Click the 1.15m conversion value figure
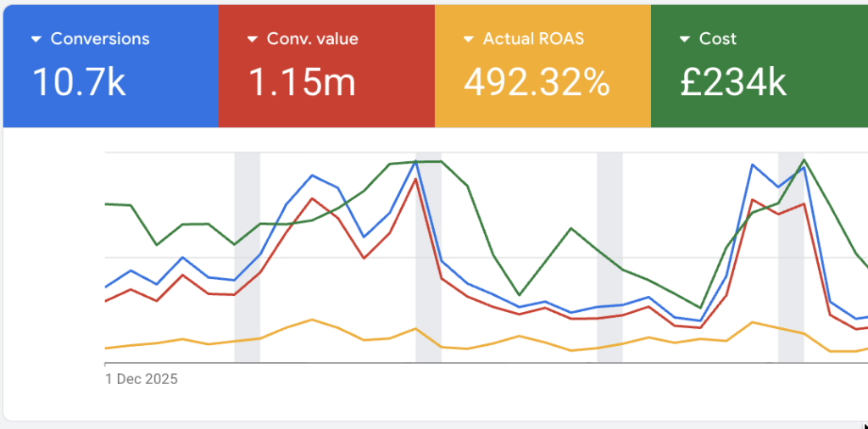868x429 pixels. point(301,82)
